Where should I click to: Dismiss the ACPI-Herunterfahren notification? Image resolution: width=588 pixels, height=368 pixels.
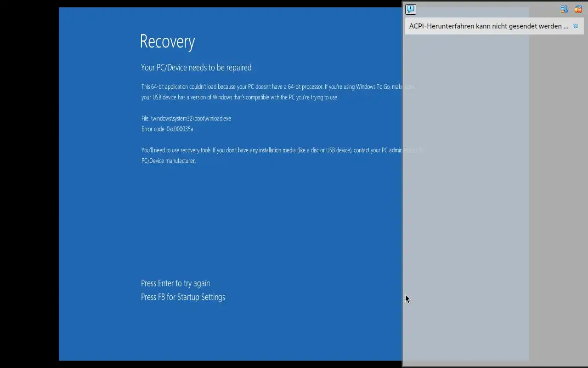point(576,26)
